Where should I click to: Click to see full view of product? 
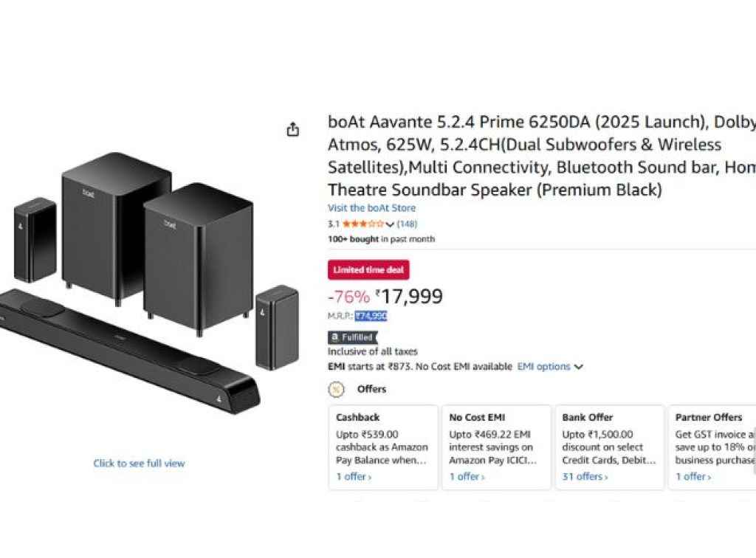tap(139, 464)
